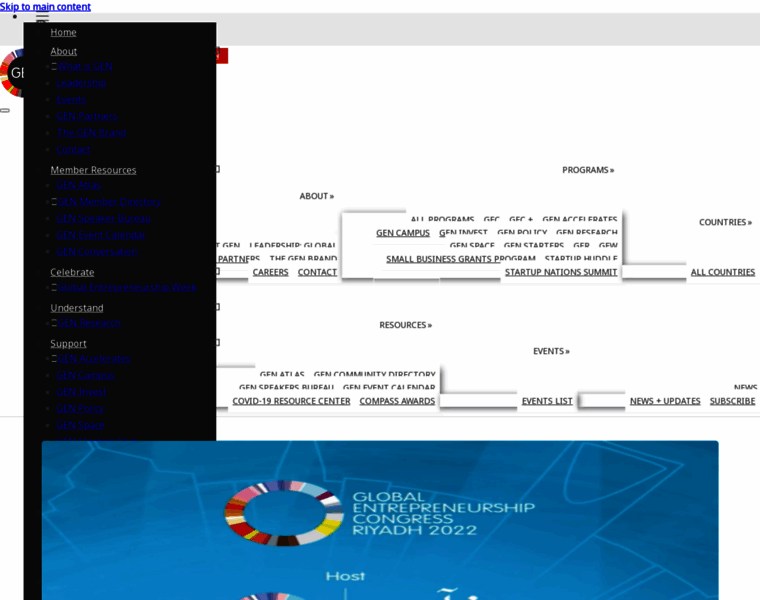This screenshot has height=600, width=760.
Task: Open ALL COUNTRIES link
Action: point(723,272)
